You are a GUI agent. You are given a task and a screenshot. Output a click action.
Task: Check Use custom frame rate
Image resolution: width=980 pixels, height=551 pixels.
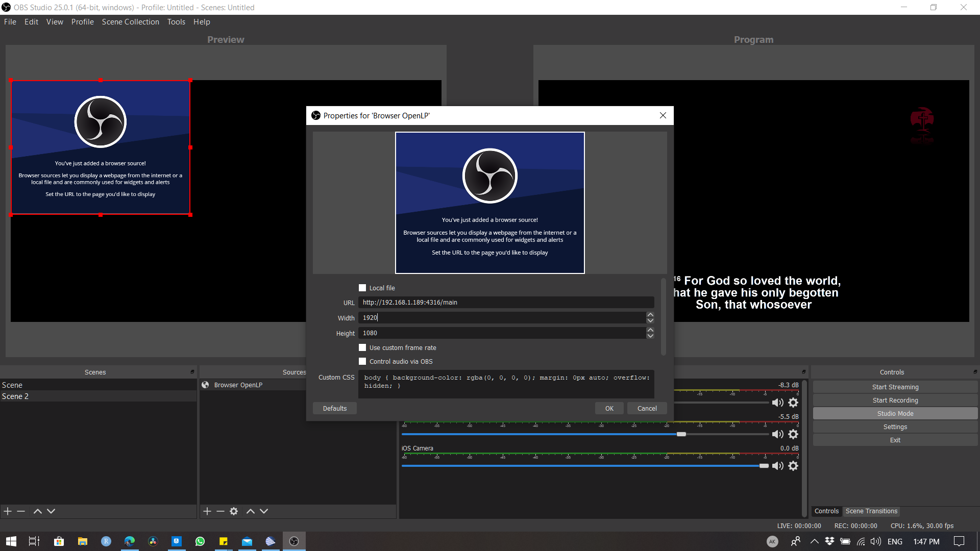point(362,347)
